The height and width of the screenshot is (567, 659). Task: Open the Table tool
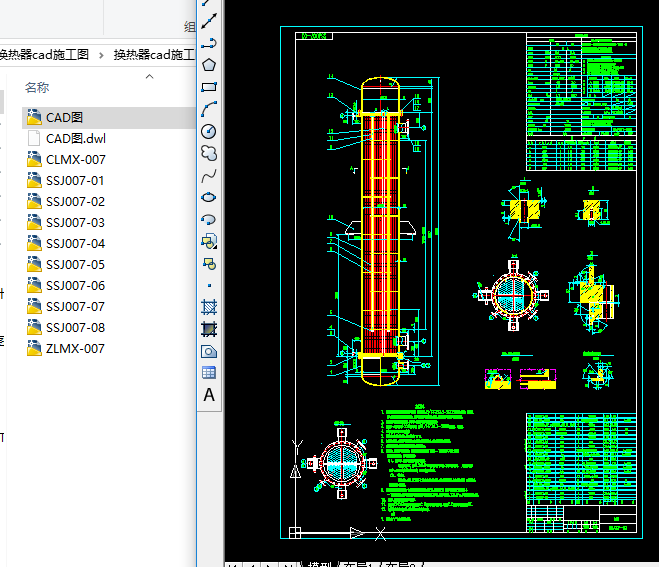[209, 373]
